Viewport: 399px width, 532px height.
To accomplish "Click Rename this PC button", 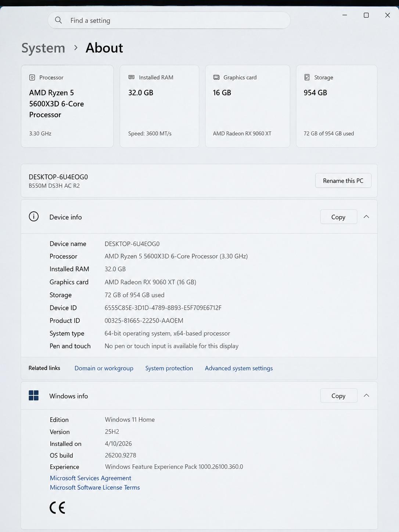I will [343, 180].
